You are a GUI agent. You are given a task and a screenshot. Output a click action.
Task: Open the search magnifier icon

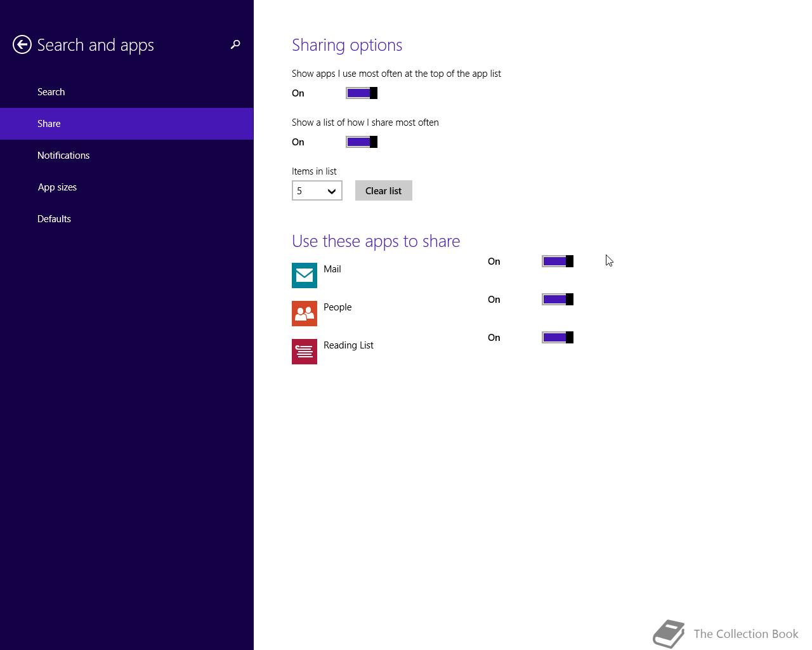pos(235,44)
